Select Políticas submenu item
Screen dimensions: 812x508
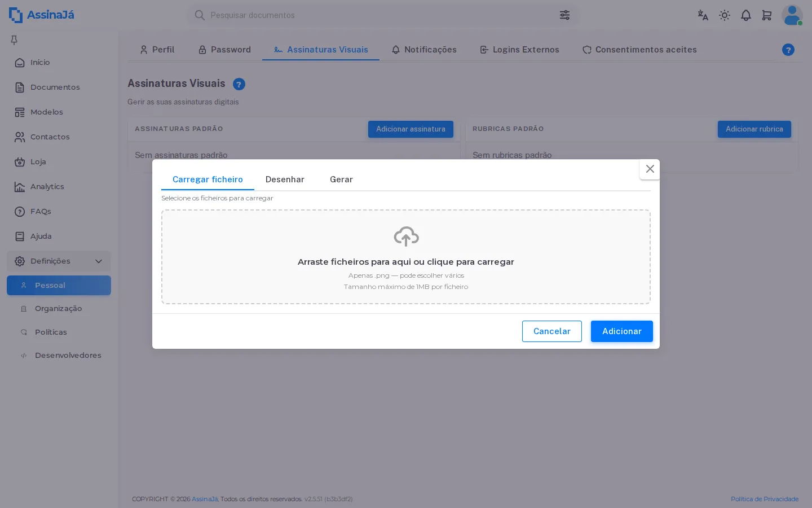click(59, 332)
